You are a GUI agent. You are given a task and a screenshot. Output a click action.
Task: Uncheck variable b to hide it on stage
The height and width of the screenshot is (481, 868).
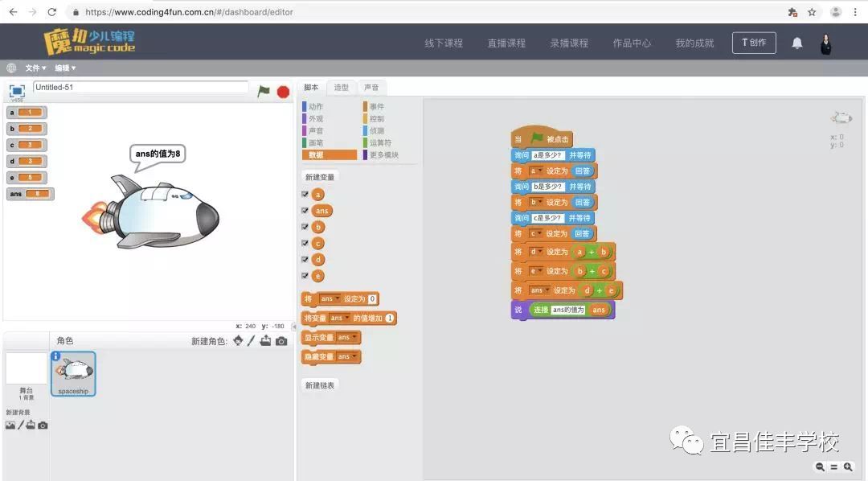coord(305,227)
